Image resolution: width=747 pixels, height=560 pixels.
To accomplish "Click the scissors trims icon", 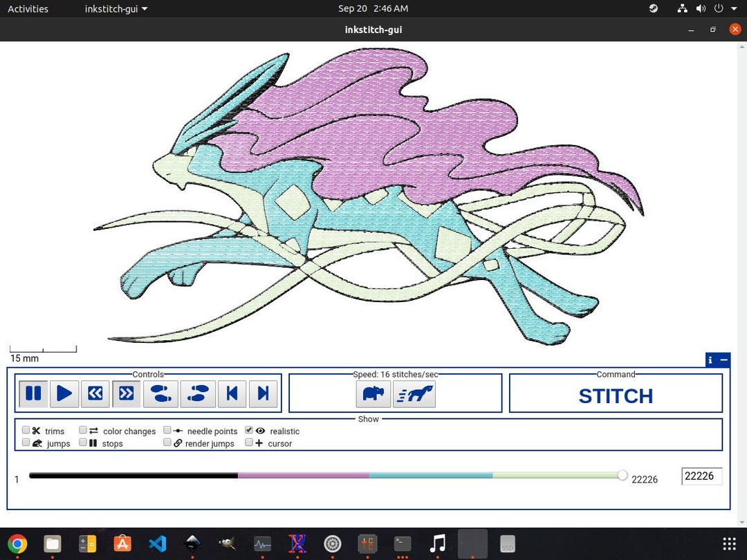I will (36, 431).
